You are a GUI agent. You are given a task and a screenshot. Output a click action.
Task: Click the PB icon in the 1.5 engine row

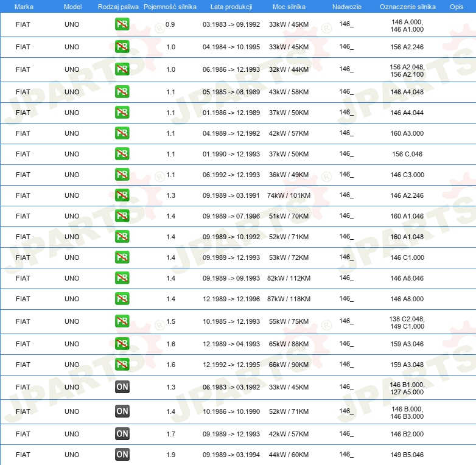[122, 321]
